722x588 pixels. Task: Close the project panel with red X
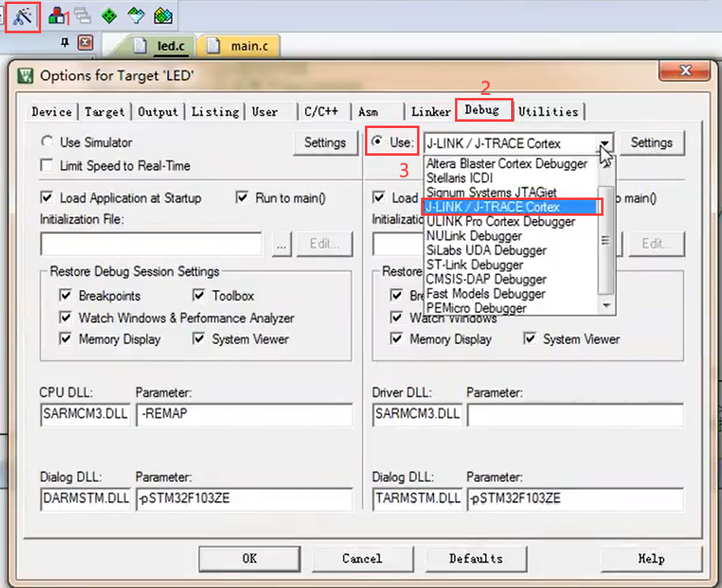point(85,43)
